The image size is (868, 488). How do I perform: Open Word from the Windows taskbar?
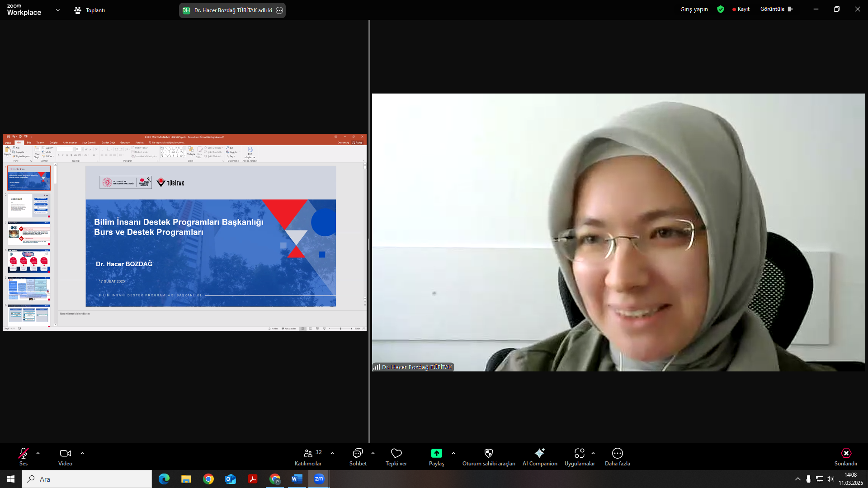(297, 479)
